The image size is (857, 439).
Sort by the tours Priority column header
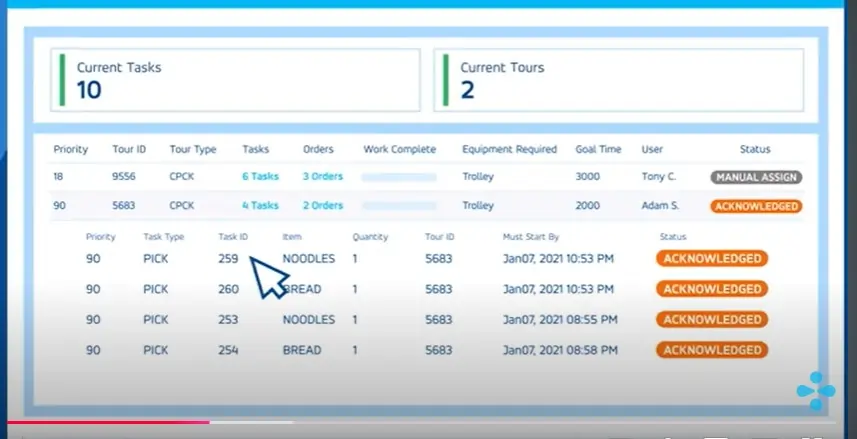click(x=71, y=149)
